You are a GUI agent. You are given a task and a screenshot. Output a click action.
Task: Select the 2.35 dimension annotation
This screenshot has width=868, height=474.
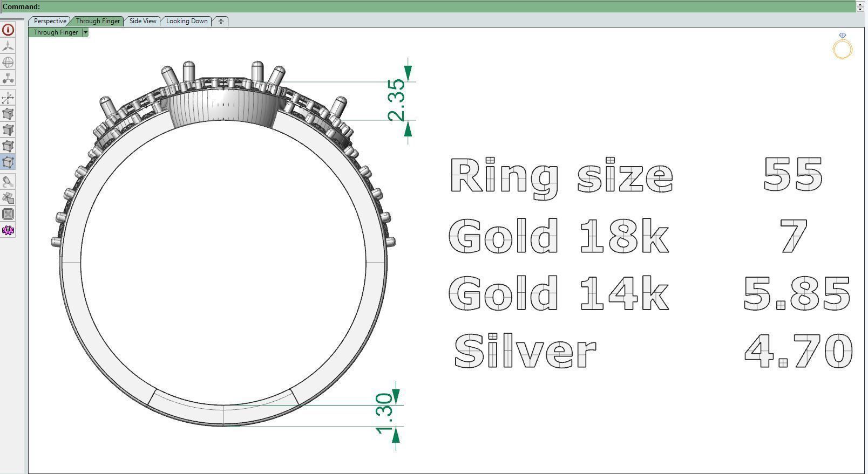click(x=397, y=100)
